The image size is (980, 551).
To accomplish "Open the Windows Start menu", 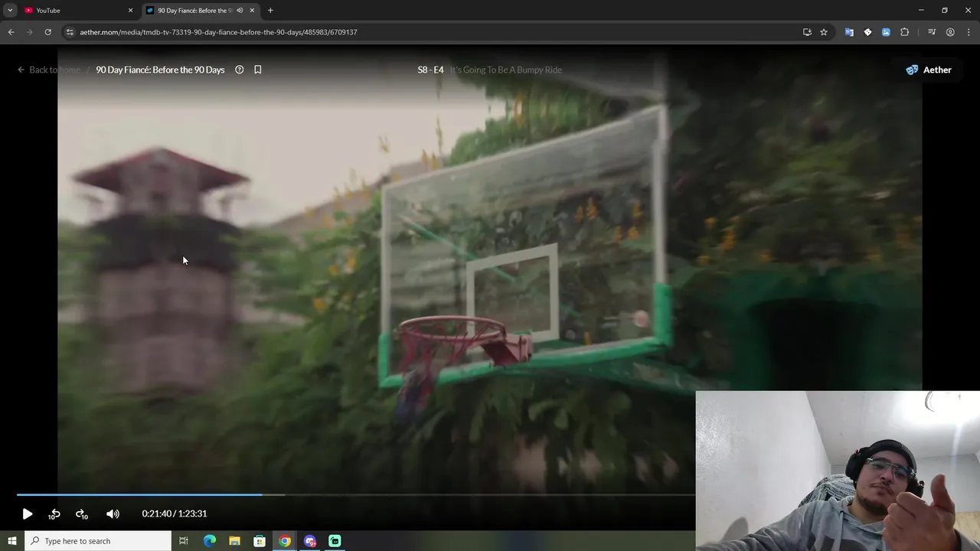I will tap(11, 541).
